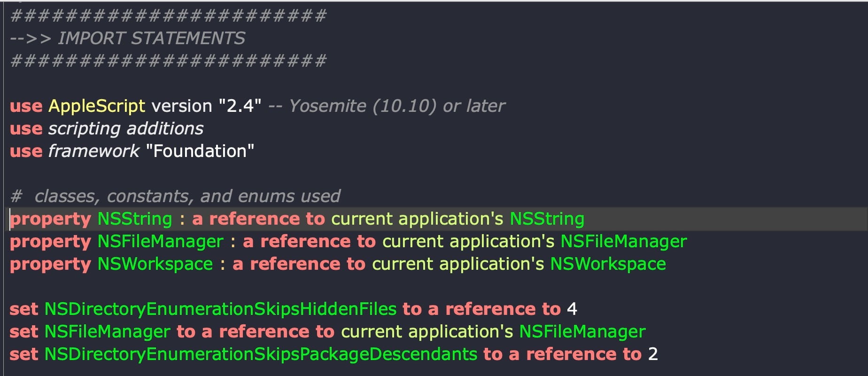Click the property keyword before NSWorkspace
Viewport: 868px width, 376px height.
50,264
